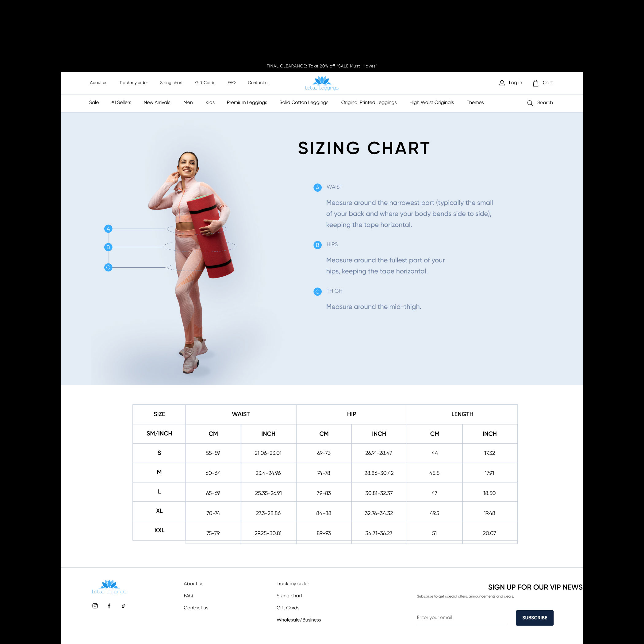This screenshot has height=644, width=644.
Task: Click the FINAL CLEARANCE announcement banner
Action: (322, 66)
